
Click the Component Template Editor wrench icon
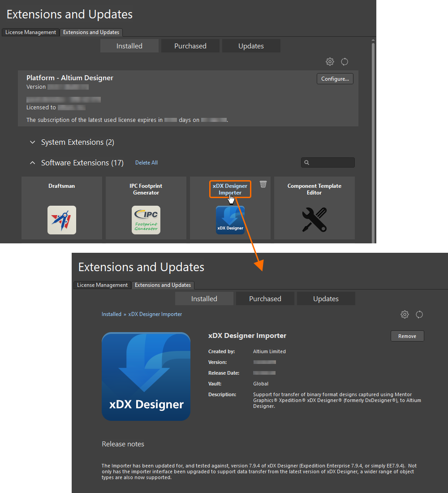coord(314,220)
